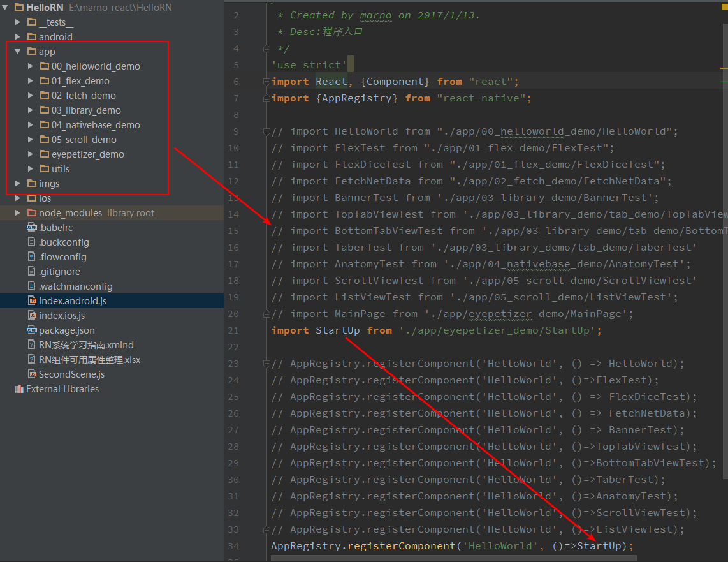Place cursor on 'use strict' in line 5
Screen dimensions: 728x562
pos(309,65)
